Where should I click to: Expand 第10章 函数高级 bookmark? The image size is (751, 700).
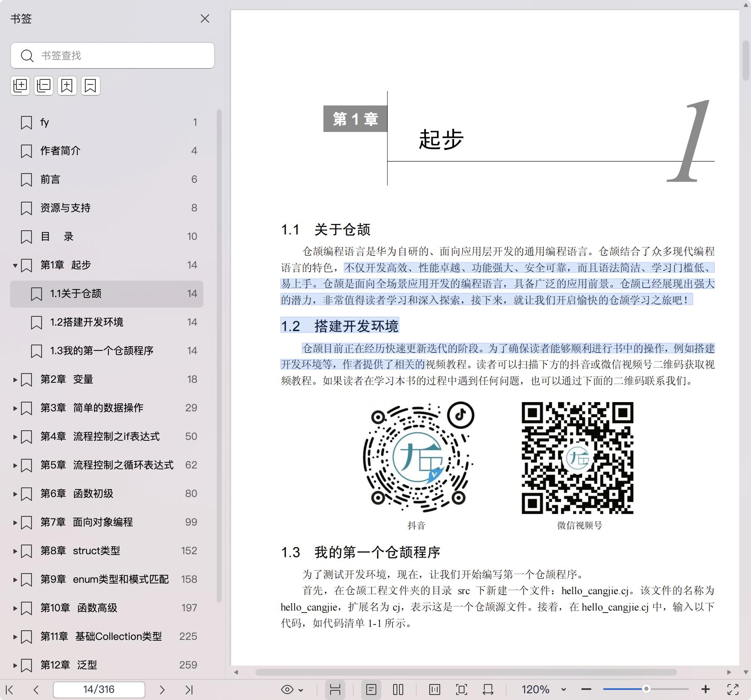click(x=15, y=608)
